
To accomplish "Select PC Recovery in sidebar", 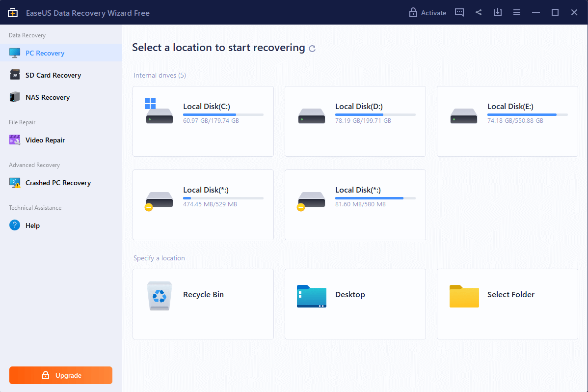I will (x=45, y=53).
